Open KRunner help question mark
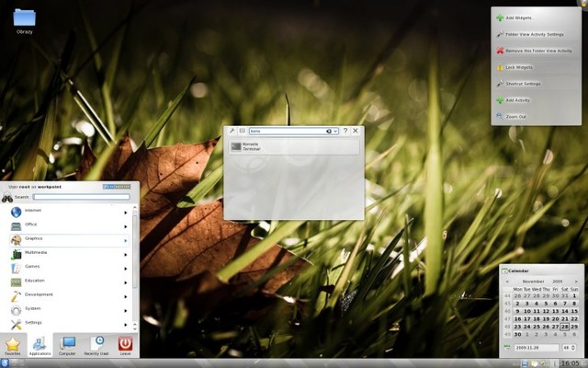Image resolution: width=588 pixels, height=368 pixels. click(345, 131)
